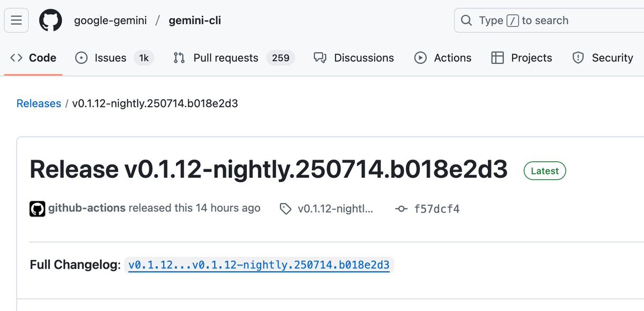Screen dimensions: 644x311
Task: Click the Discussions speech bubble icon
Action: click(x=320, y=58)
